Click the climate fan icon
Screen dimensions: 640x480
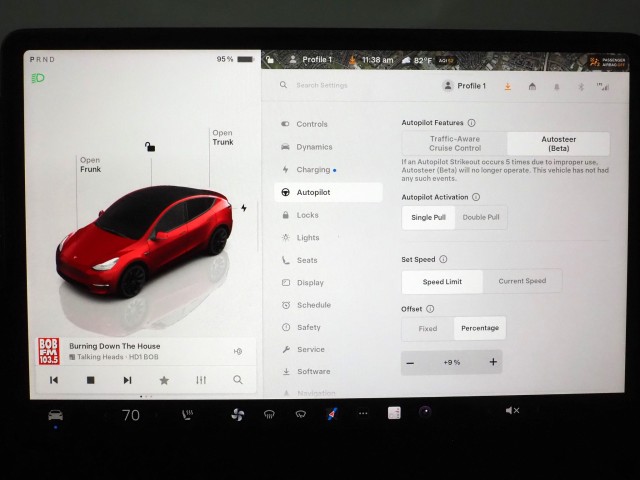coord(237,414)
